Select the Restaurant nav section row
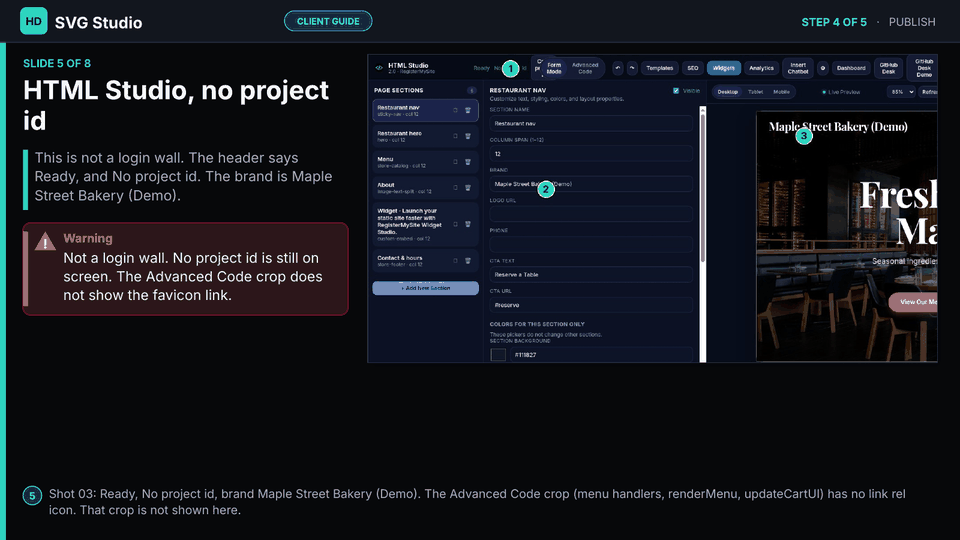This screenshot has width=960, height=540. (x=425, y=110)
